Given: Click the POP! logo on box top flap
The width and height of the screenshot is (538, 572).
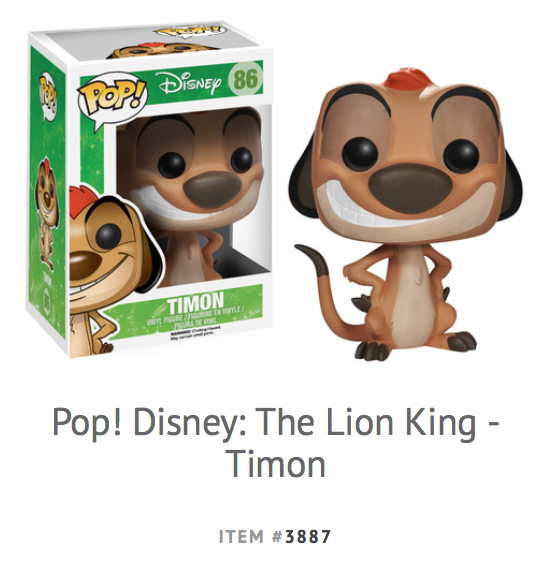Looking at the screenshot, I should point(189,31).
